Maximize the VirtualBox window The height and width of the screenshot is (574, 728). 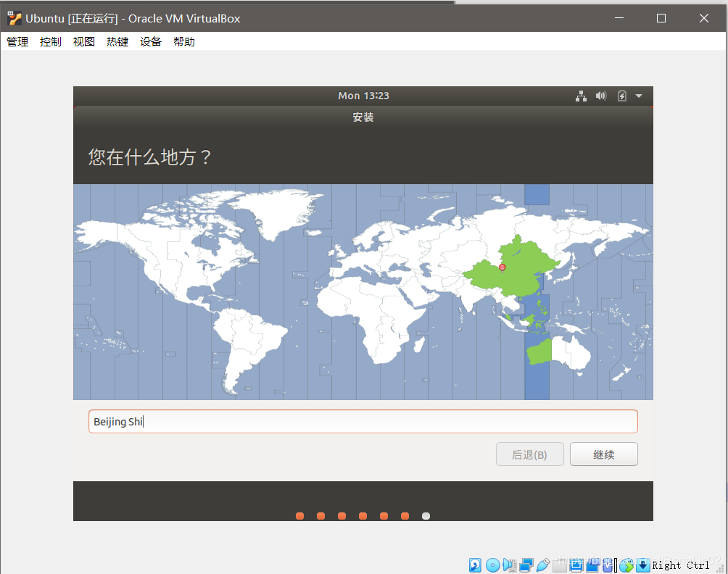coord(661,18)
